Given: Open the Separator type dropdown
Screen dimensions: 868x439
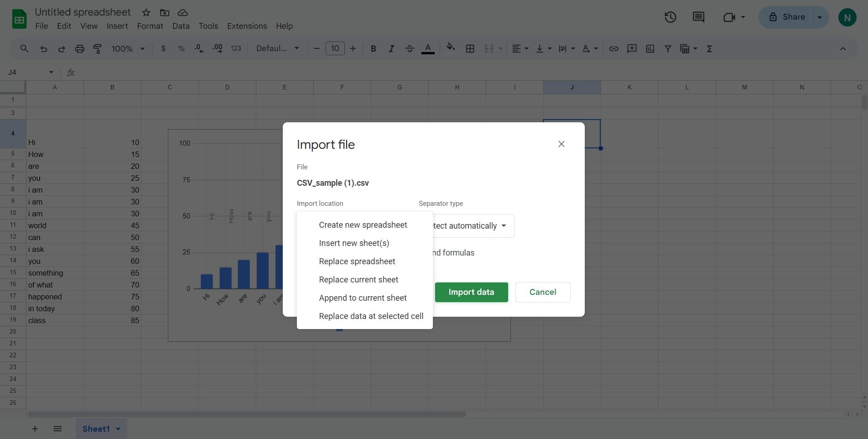Looking at the screenshot, I should tap(473, 226).
